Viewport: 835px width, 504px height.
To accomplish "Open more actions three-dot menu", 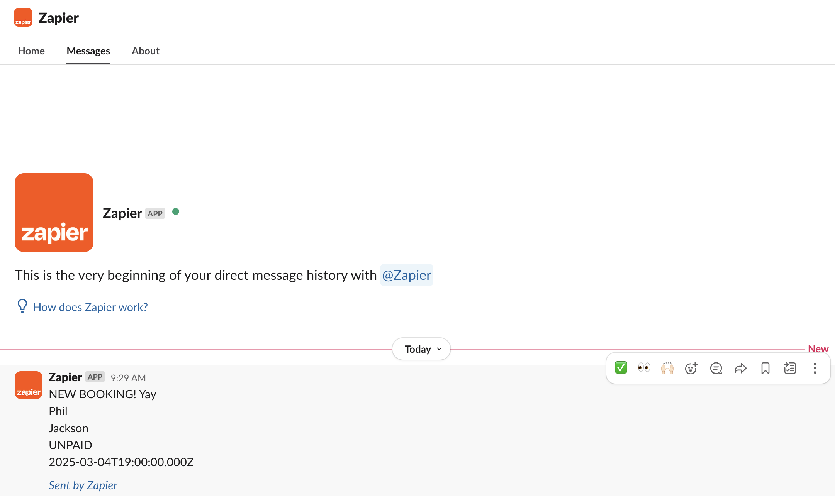I will [x=815, y=368].
